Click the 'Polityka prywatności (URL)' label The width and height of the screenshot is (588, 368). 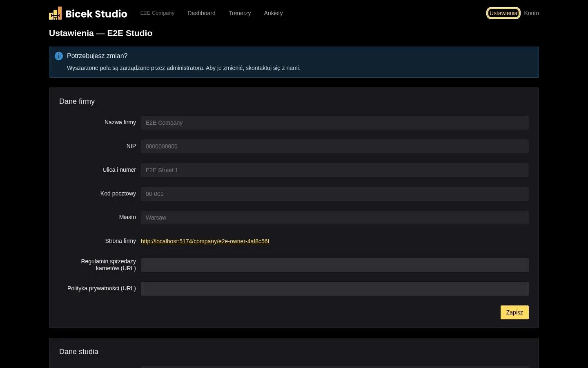102,288
